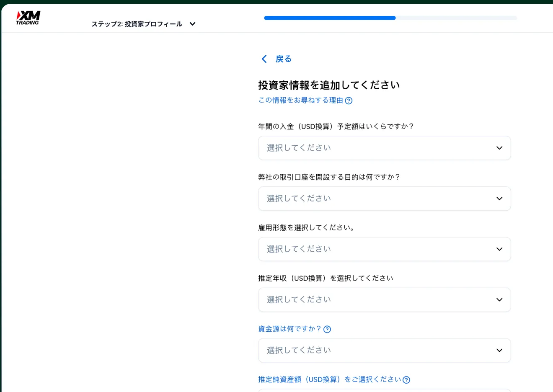The height and width of the screenshot is (392, 553).
Task: Click the 弊社の取引口座を開設する目的 question label
Action: [x=329, y=177]
